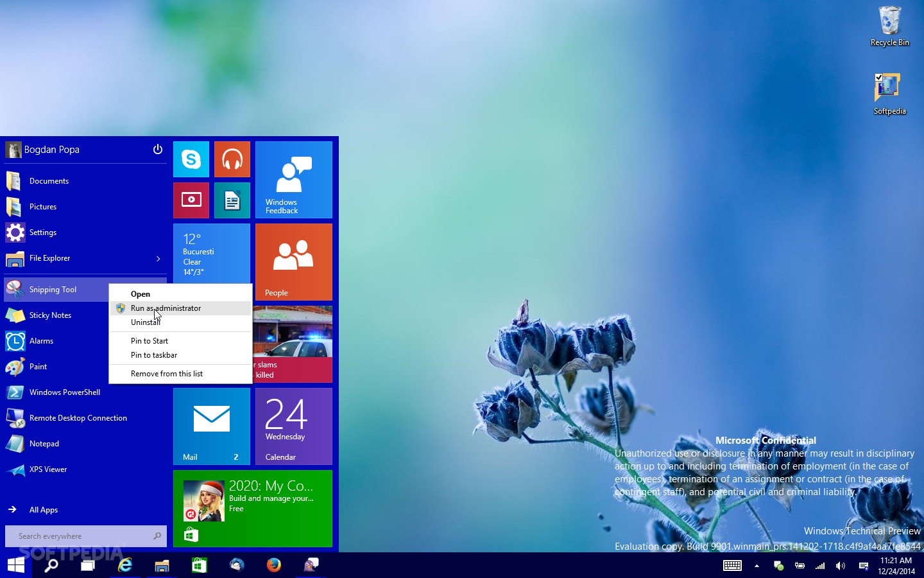Open Settings from Start menu

[85, 232]
